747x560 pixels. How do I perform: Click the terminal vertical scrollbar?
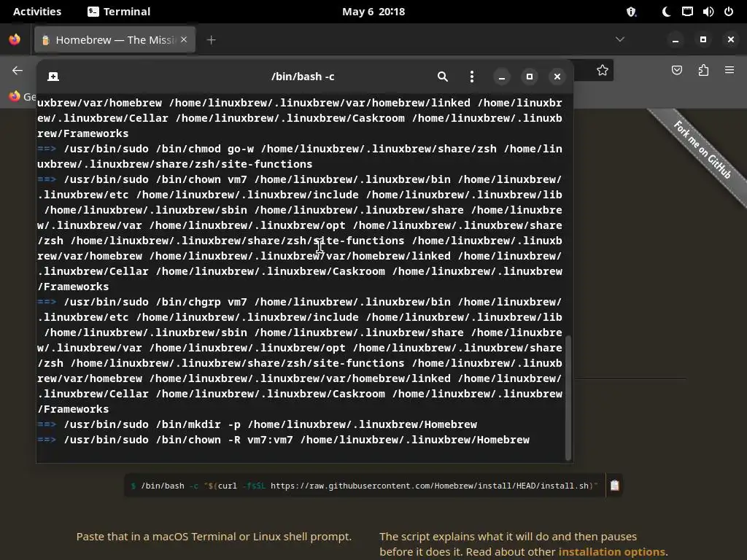pos(568,397)
